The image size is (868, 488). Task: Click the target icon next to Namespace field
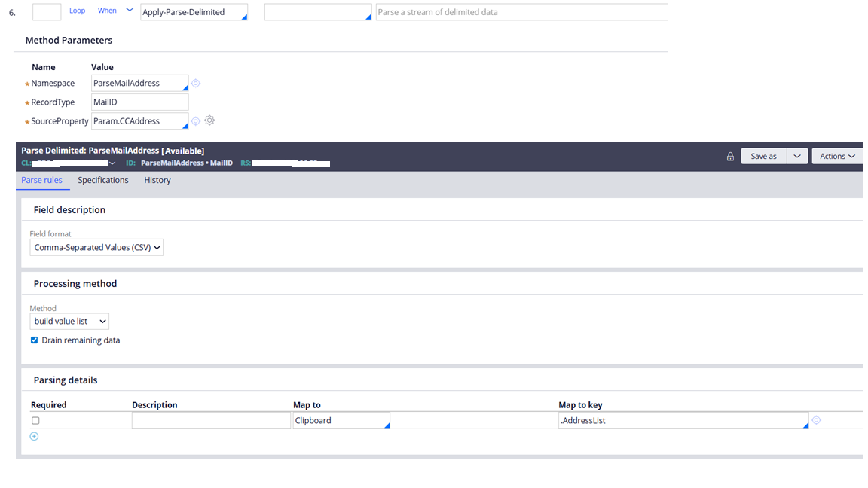(x=196, y=84)
